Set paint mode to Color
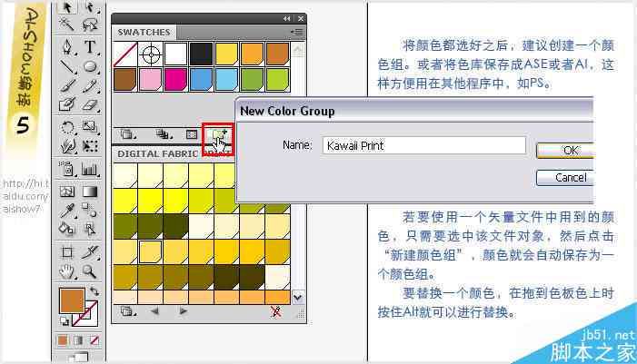The image size is (637, 364). [x=63, y=340]
